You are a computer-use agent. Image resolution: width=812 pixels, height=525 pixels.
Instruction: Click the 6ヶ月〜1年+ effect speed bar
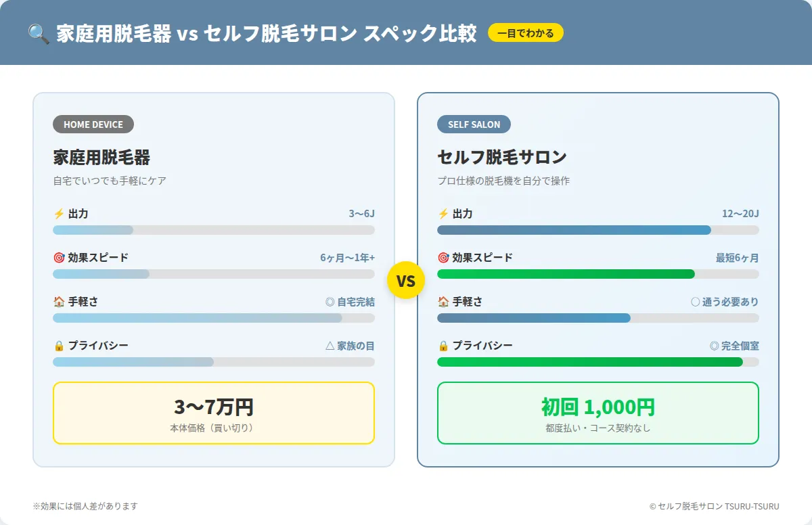point(214,274)
